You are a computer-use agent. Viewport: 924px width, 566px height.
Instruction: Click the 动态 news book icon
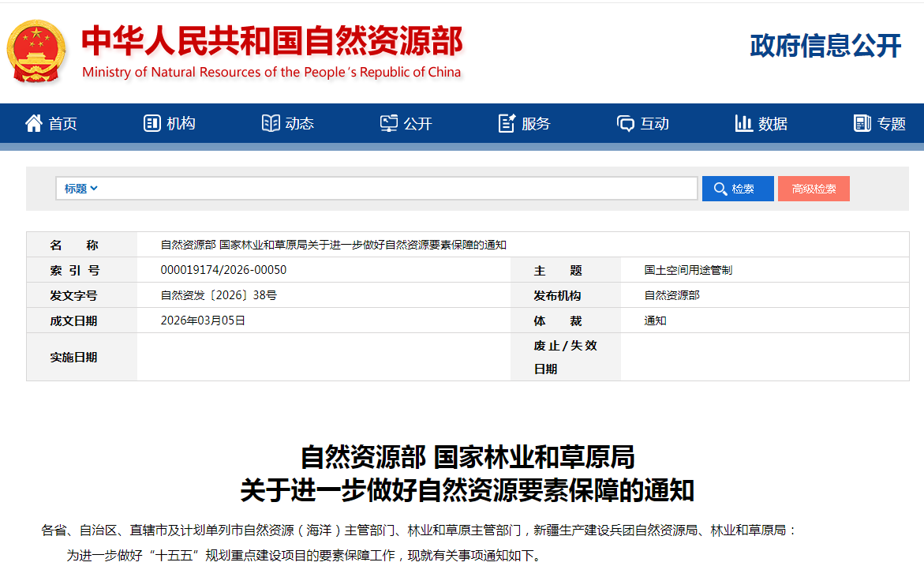[x=271, y=123]
